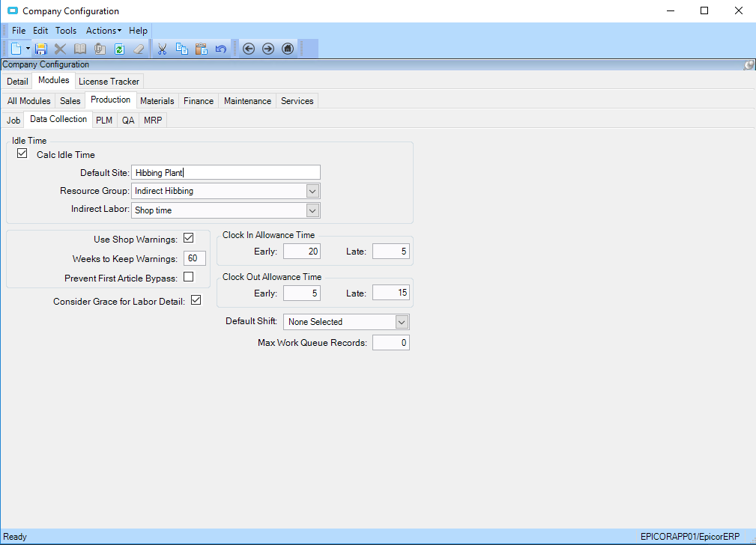Switch to the QA sub-tab
This screenshot has width=756, height=545.
[128, 120]
